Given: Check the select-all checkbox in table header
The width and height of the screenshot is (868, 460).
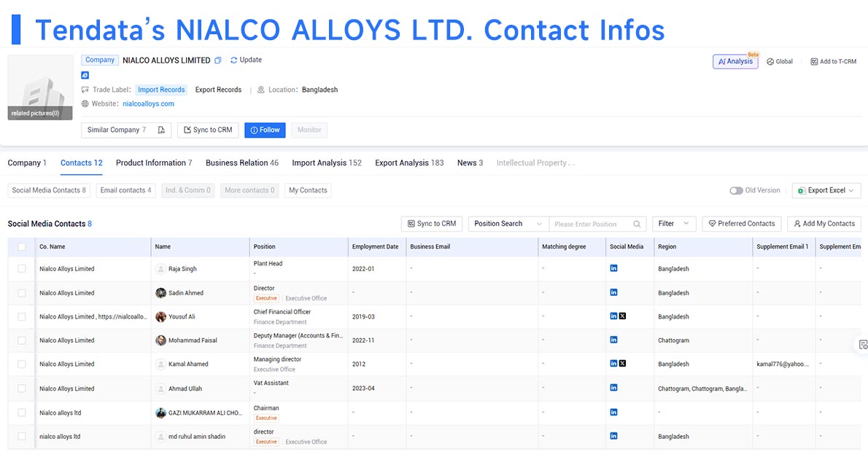Looking at the screenshot, I should [22, 247].
